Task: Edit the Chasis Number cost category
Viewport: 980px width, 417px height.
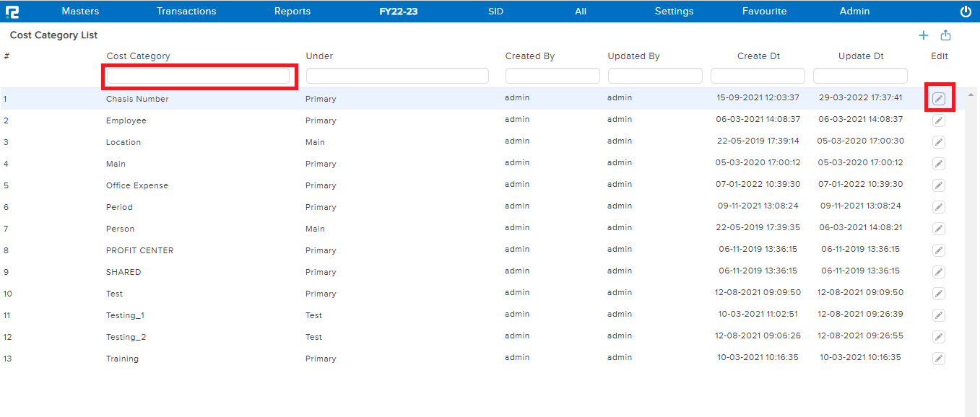Action: 938,98
